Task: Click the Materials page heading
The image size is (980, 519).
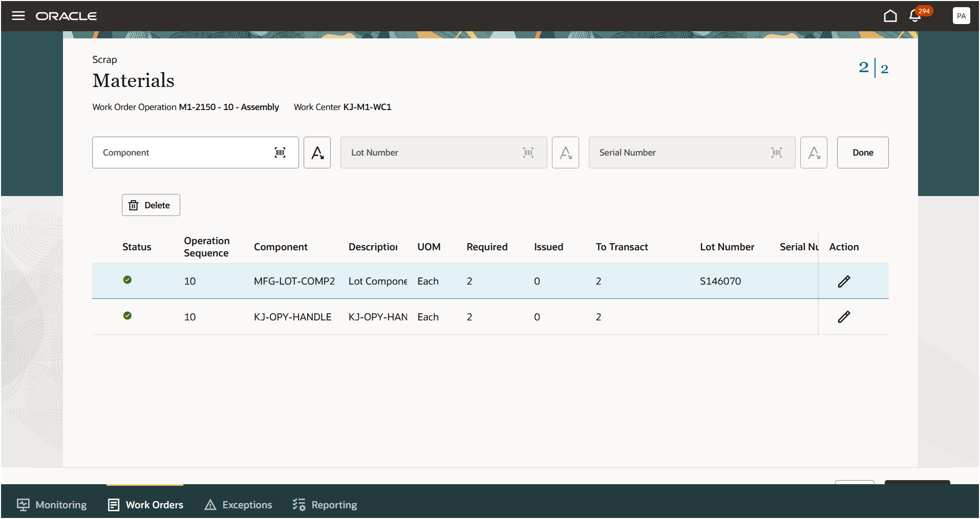Action: (133, 80)
